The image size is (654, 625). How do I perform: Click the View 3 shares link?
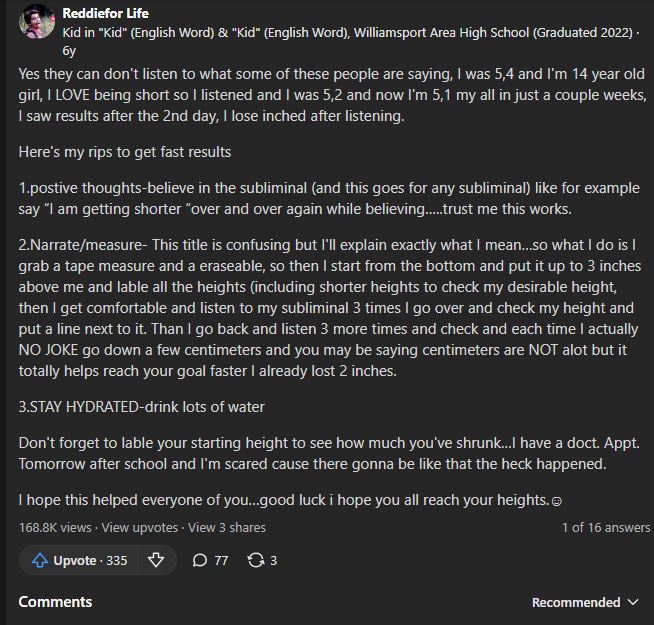(226, 528)
